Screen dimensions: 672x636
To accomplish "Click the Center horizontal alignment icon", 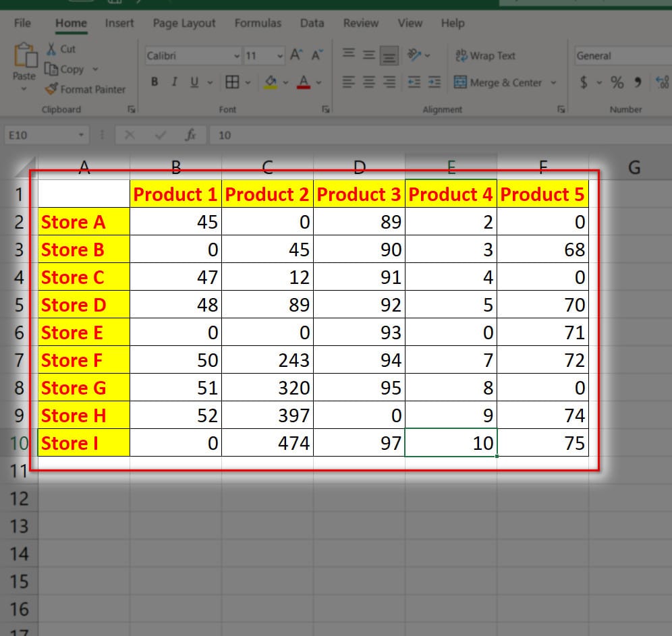I will pos(369,82).
